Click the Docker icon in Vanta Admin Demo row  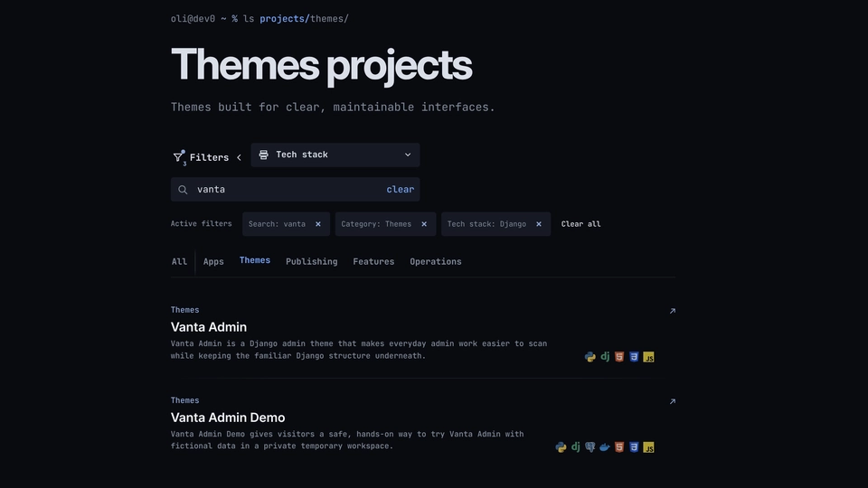[x=605, y=447]
